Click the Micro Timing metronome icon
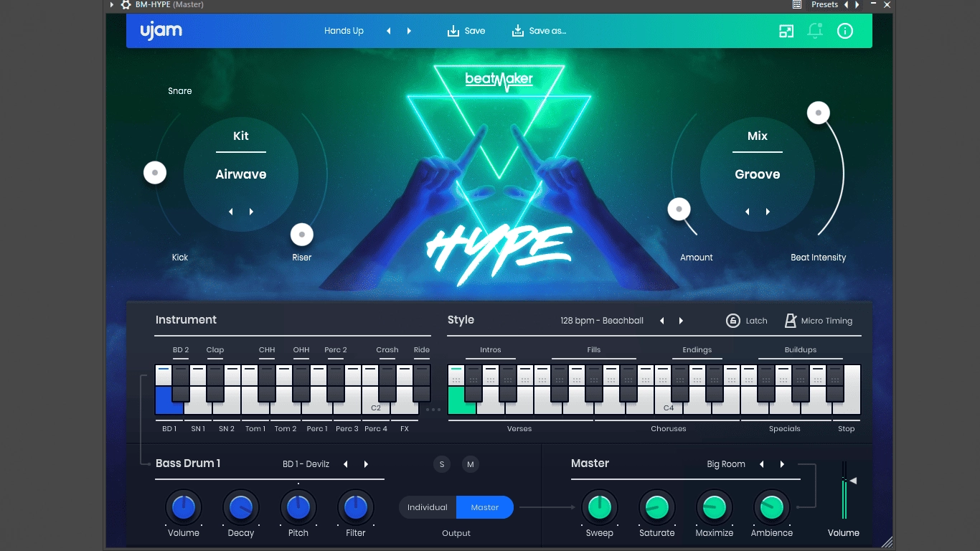This screenshot has height=551, width=980. (790, 321)
